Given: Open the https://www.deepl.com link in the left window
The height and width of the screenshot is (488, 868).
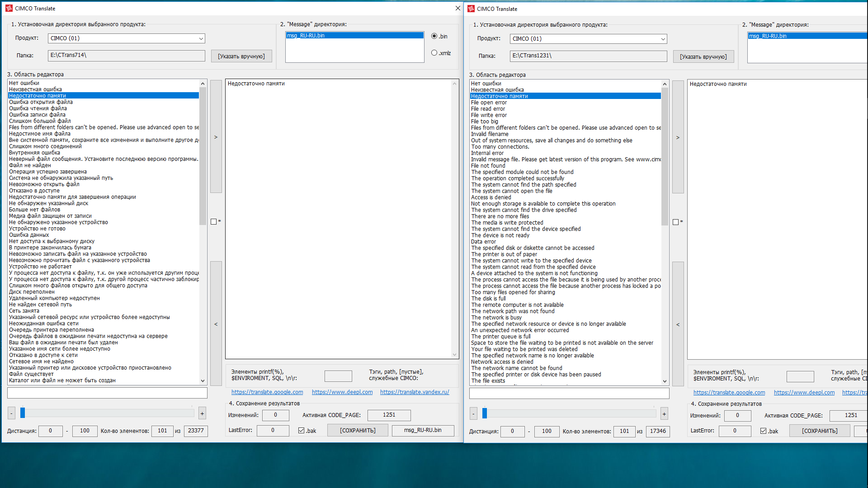Looking at the screenshot, I should coord(342,392).
